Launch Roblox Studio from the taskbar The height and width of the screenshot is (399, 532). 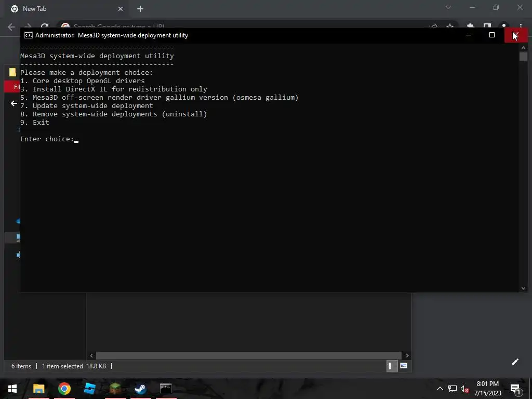click(x=89, y=389)
